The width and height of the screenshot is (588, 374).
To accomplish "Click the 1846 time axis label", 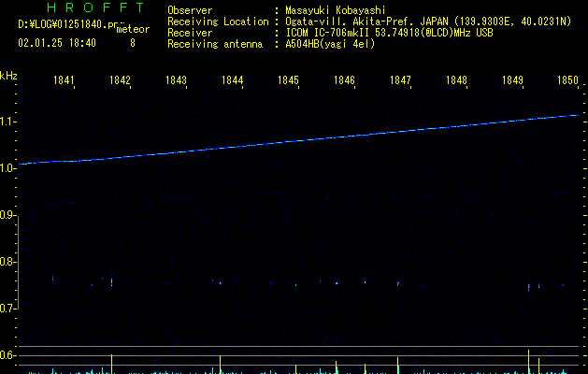I will point(344,80).
